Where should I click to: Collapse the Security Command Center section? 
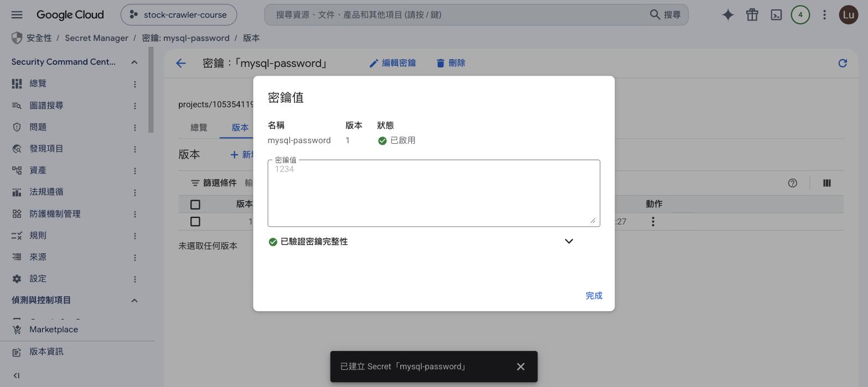coord(134,62)
